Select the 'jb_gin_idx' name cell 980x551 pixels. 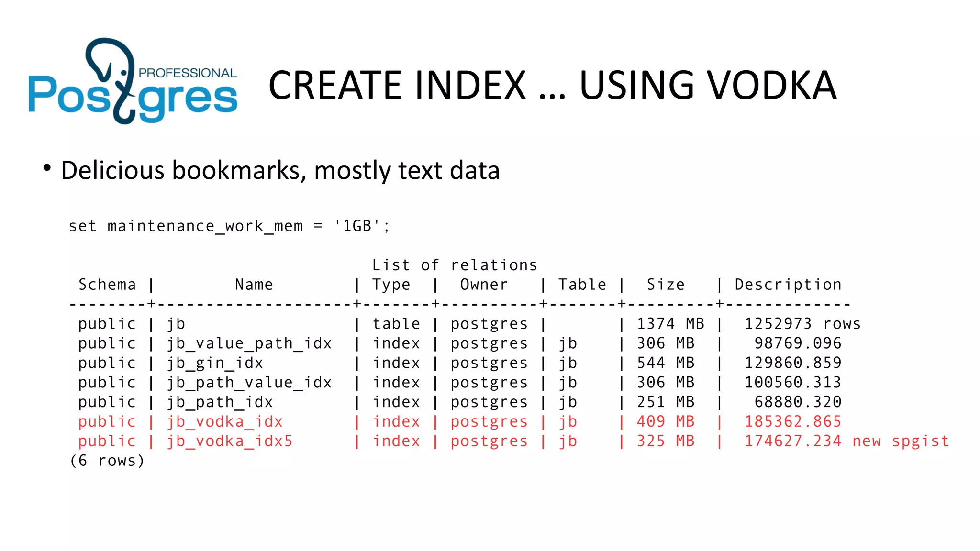[x=215, y=364]
